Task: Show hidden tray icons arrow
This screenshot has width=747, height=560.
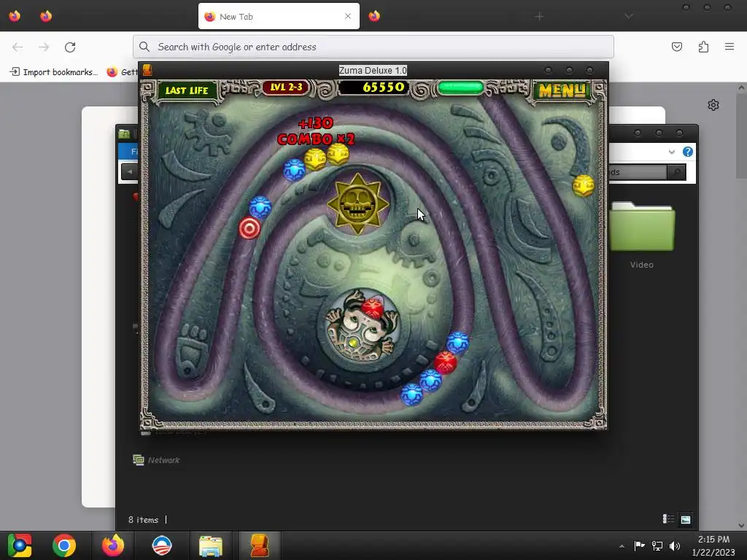Action: tap(622, 546)
